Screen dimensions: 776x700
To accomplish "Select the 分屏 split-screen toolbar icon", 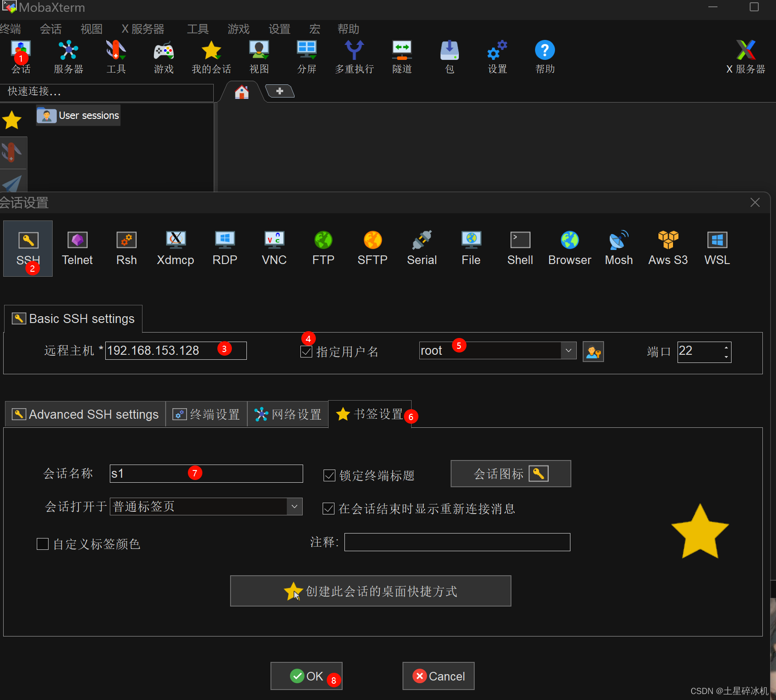I will click(307, 57).
